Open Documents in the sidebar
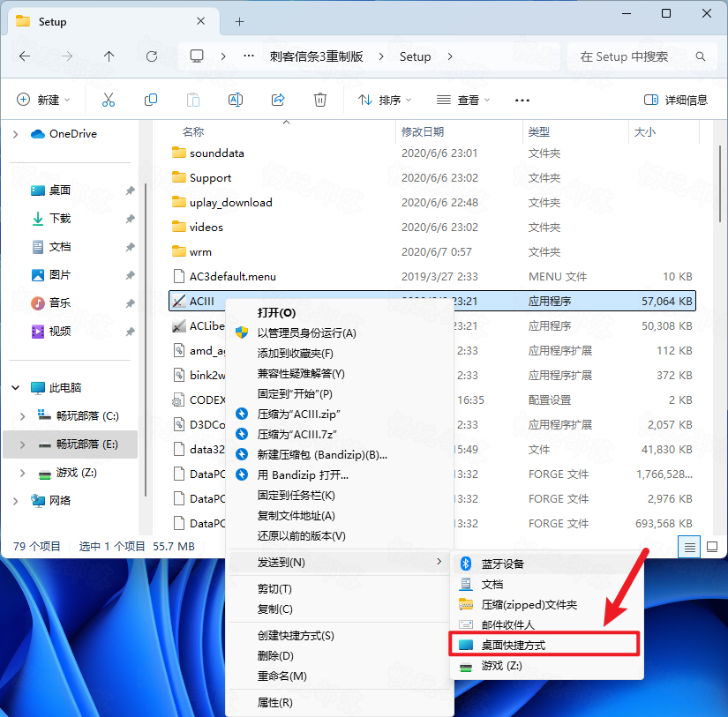 (x=60, y=247)
